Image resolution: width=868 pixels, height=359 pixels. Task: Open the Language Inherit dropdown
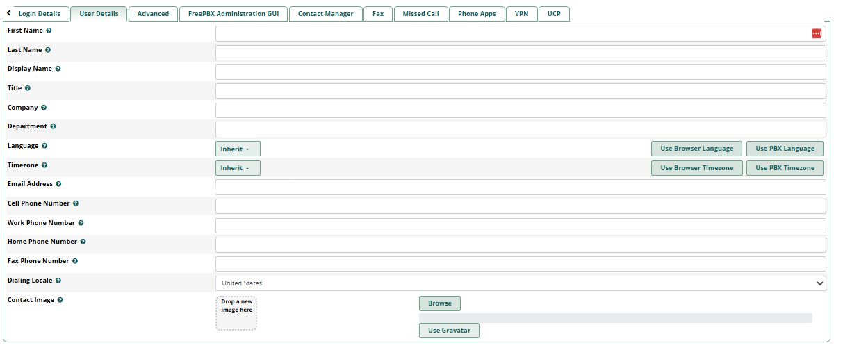point(238,149)
